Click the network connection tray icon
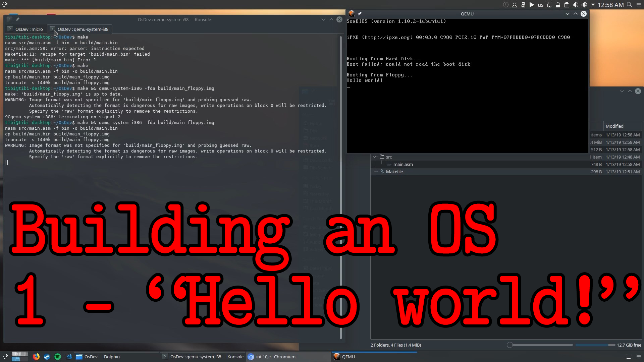 coord(549,5)
